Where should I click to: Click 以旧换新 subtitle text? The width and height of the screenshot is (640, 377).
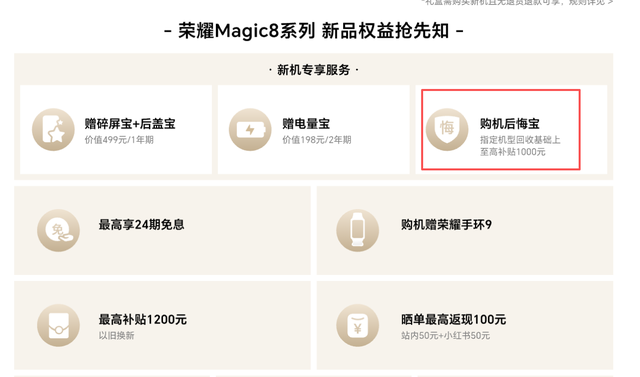pos(116,336)
